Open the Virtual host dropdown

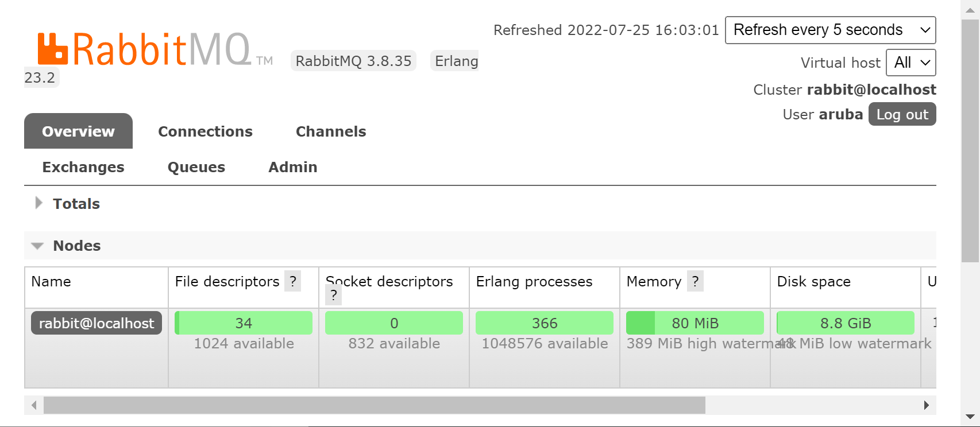910,63
